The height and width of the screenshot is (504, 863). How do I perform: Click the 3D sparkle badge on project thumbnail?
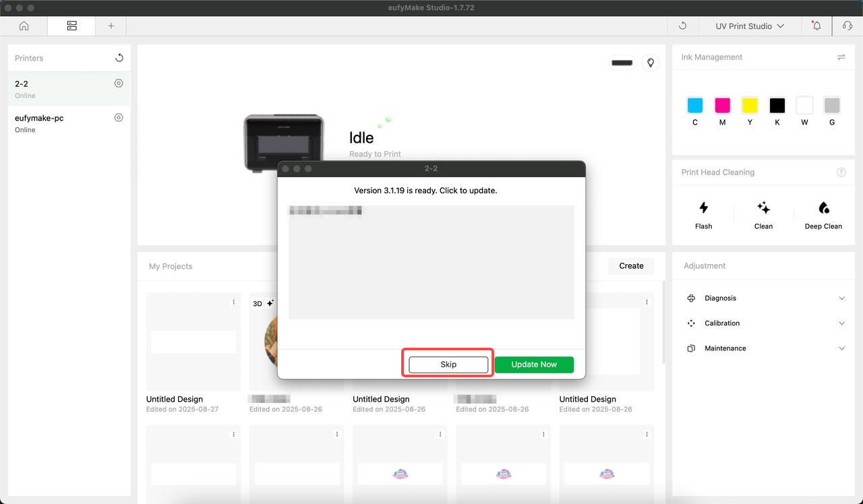(263, 303)
